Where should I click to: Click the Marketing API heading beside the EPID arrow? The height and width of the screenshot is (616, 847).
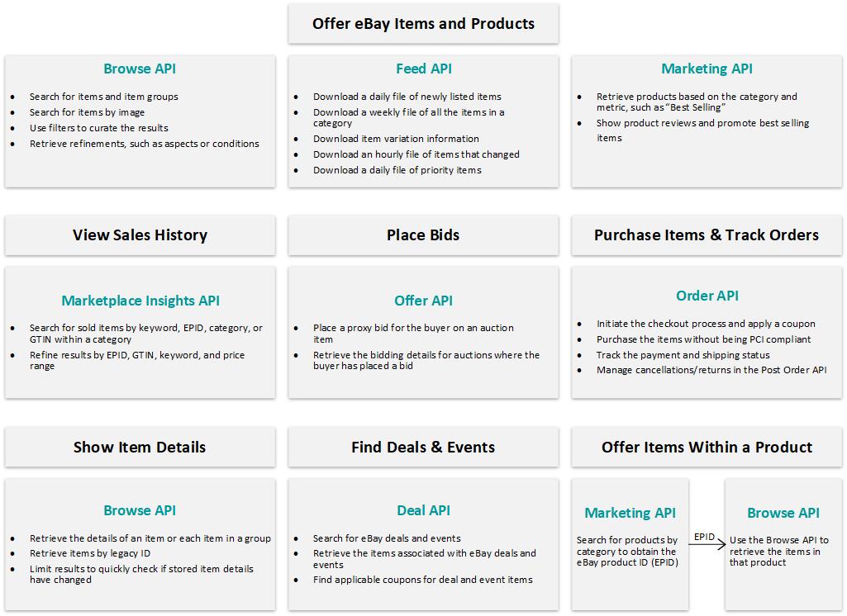point(630,513)
